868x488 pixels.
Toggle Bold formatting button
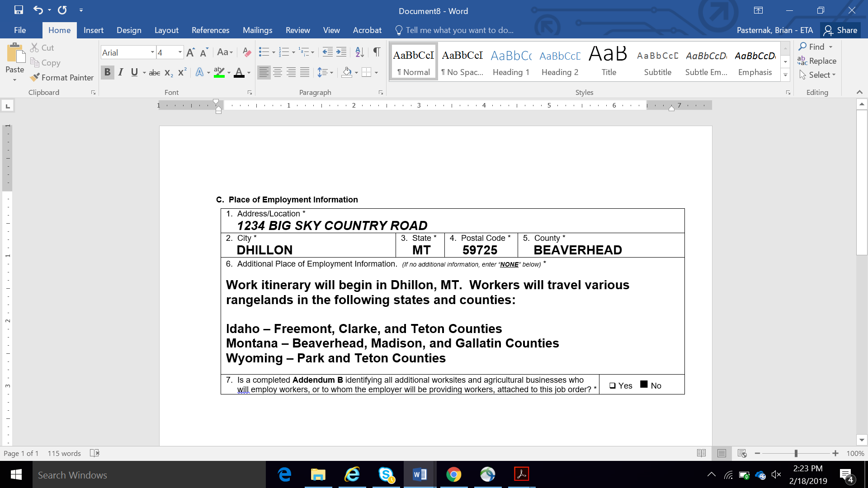pyautogui.click(x=107, y=72)
